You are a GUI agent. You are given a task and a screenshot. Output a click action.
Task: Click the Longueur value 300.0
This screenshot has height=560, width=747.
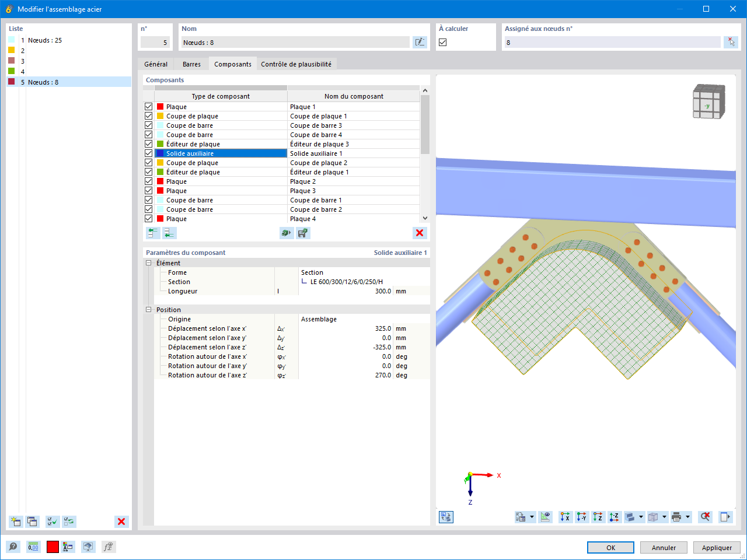(x=383, y=291)
